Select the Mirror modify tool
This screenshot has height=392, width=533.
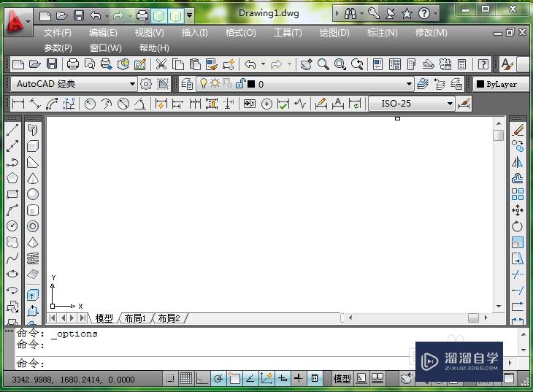(x=518, y=162)
